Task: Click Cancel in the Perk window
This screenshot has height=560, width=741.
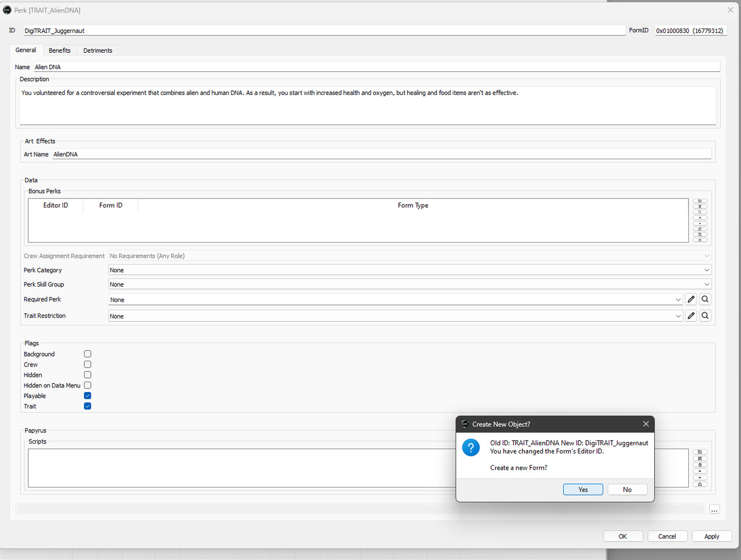Action: [x=667, y=536]
